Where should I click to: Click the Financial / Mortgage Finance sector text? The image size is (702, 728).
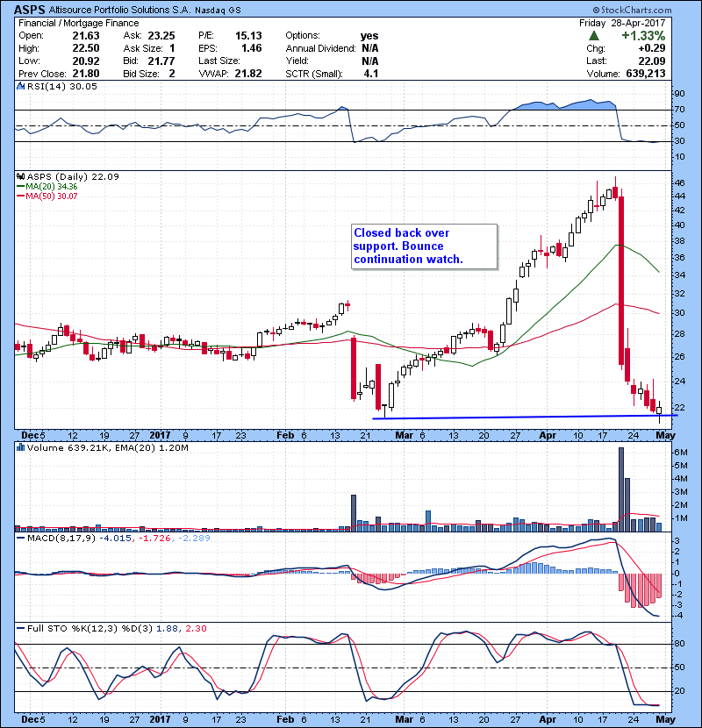(78, 23)
